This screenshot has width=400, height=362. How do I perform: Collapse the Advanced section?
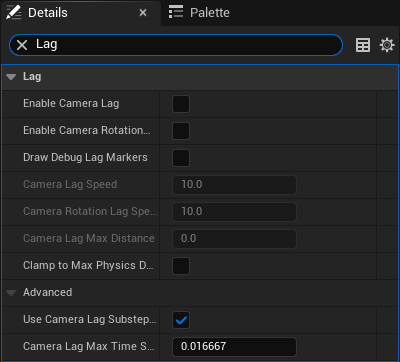(x=11, y=293)
